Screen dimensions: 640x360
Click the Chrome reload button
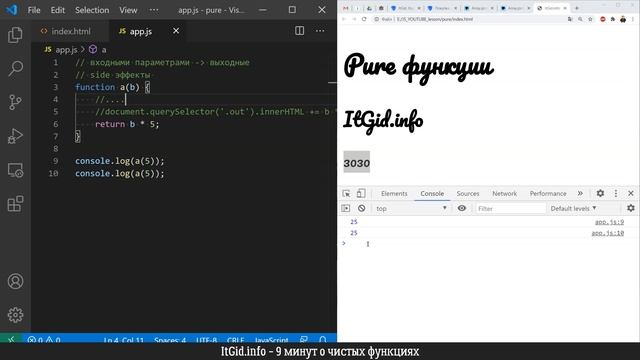pyautogui.click(x=364, y=19)
